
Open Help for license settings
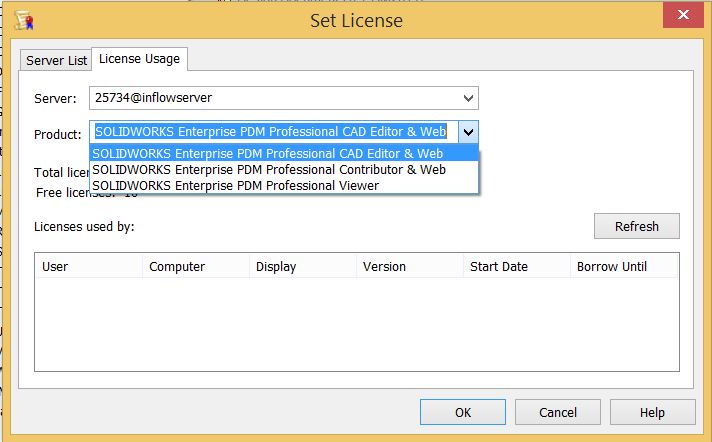pyautogui.click(x=652, y=412)
